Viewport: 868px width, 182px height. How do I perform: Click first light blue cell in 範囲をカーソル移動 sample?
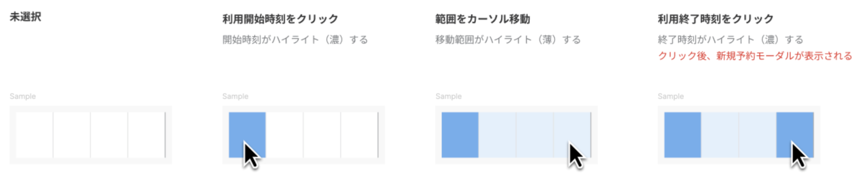click(497, 135)
